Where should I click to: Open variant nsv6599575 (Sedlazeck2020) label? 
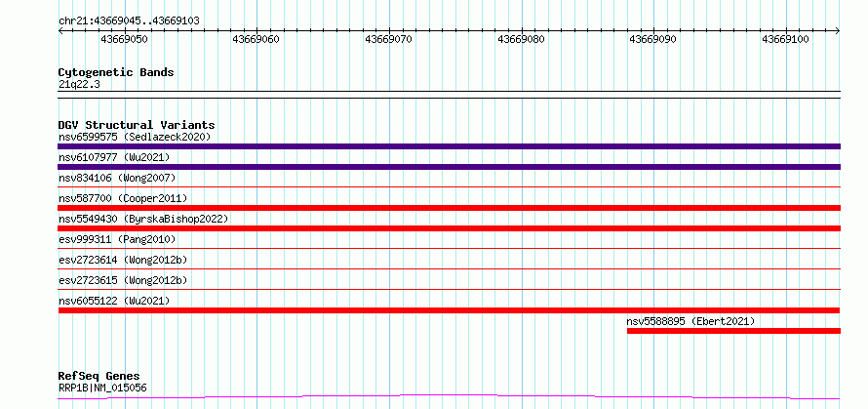(x=135, y=137)
